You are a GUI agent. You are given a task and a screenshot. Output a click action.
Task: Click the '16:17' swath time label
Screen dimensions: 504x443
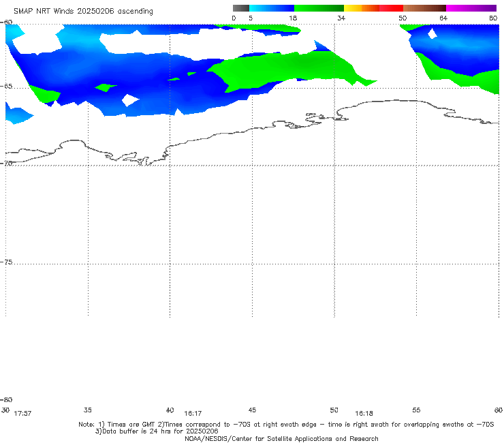pyautogui.click(x=193, y=414)
